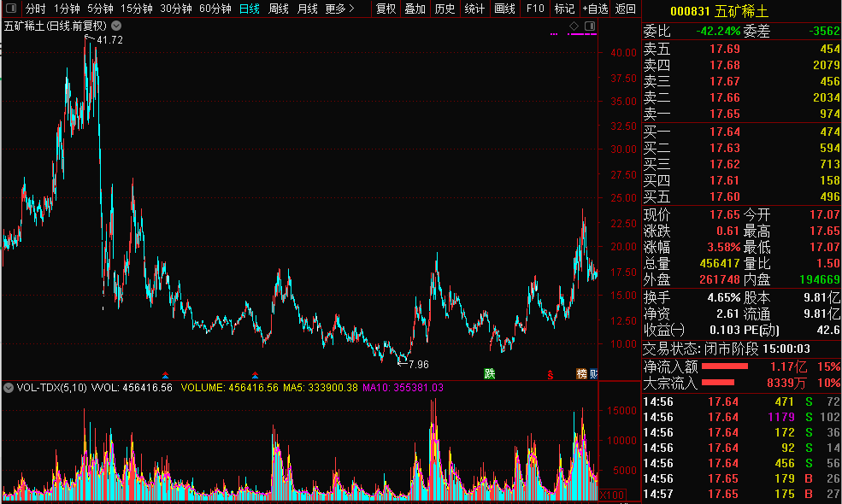
Task: Add stock via +自选 button
Action: point(595,9)
